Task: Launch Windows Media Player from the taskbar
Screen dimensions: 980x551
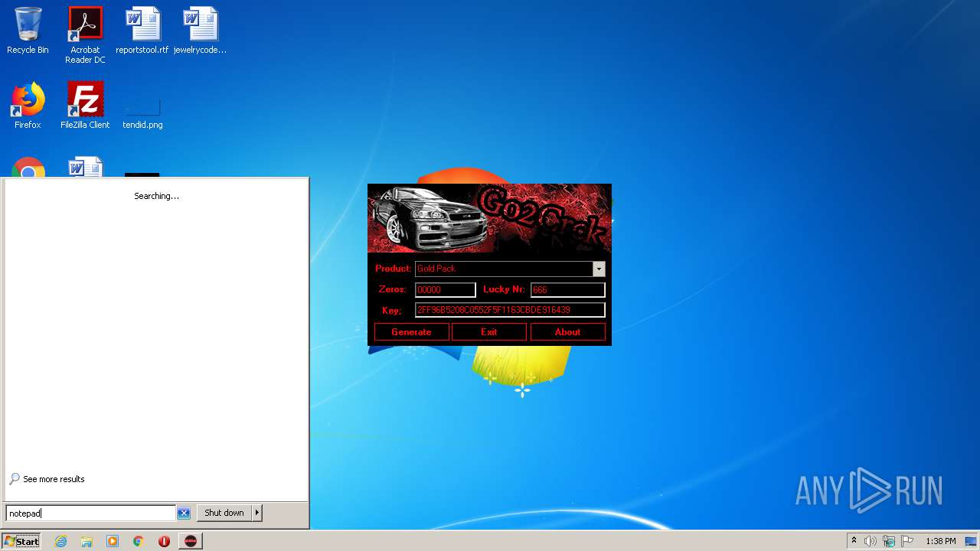Action: [x=113, y=541]
